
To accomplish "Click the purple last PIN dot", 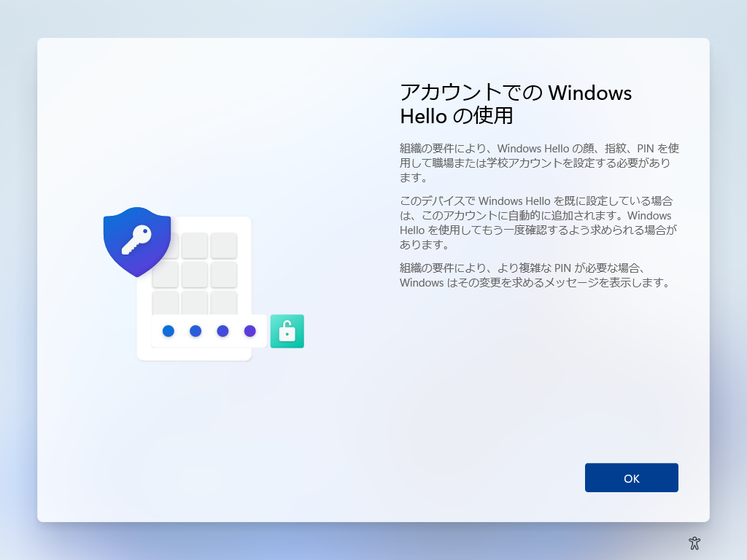I will [249, 331].
